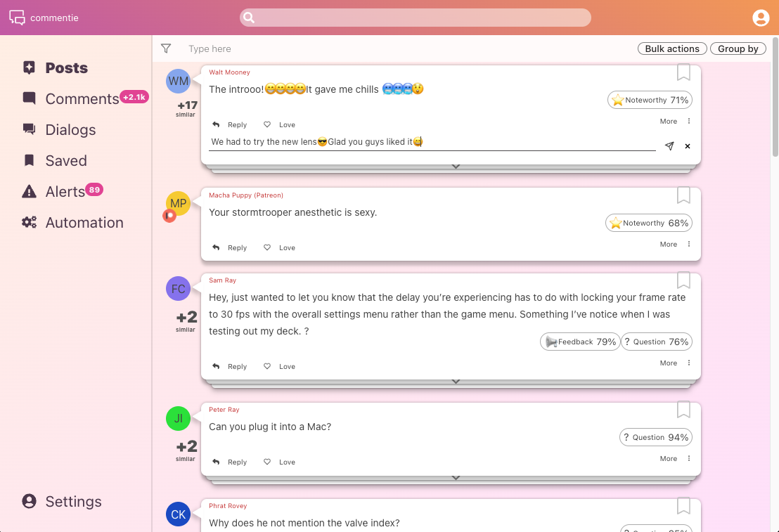This screenshot has width=779, height=532.
Task: Show +2 similar comments for Sam Ray
Action: pyautogui.click(x=186, y=320)
